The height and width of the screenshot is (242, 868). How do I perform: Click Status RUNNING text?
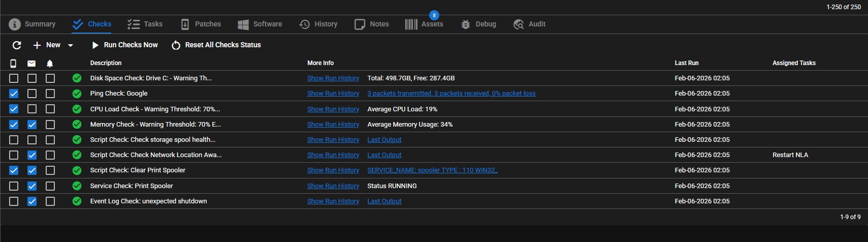[x=392, y=186]
